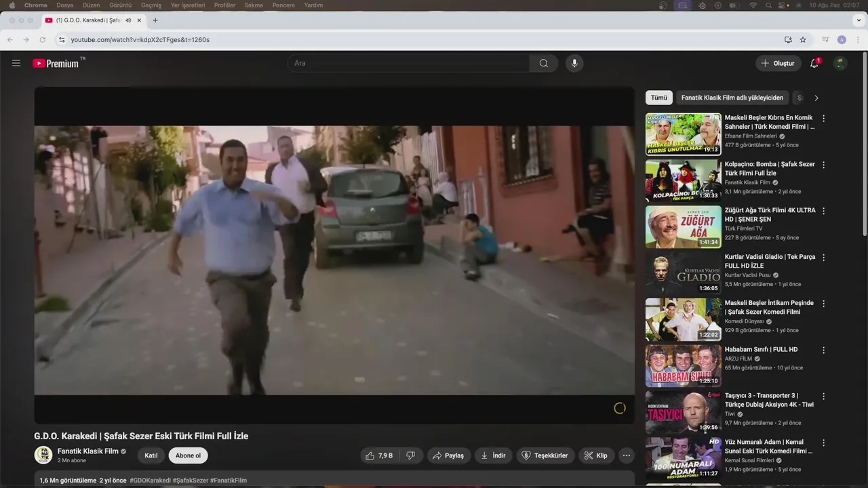Click the İndir download button
The image size is (868, 488).
pos(494,455)
